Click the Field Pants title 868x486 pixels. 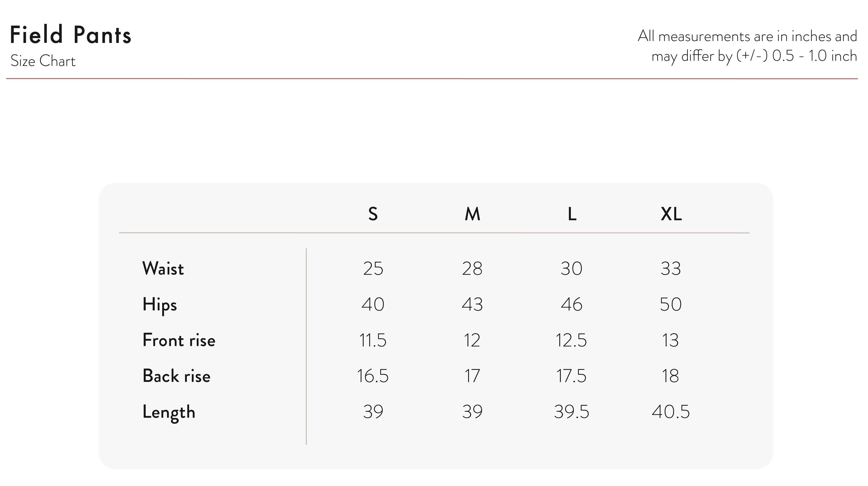(70, 34)
